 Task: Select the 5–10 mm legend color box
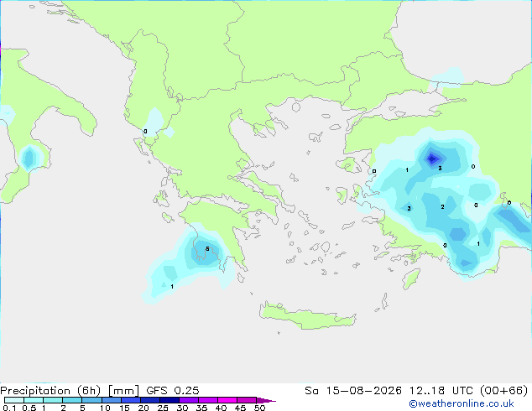tap(91, 400)
